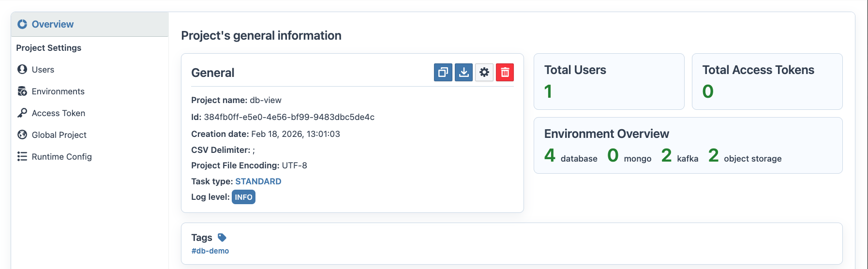Screen dimensions: 868x269
Task: Select Access Token sidebar entry
Action: pos(90,113)
